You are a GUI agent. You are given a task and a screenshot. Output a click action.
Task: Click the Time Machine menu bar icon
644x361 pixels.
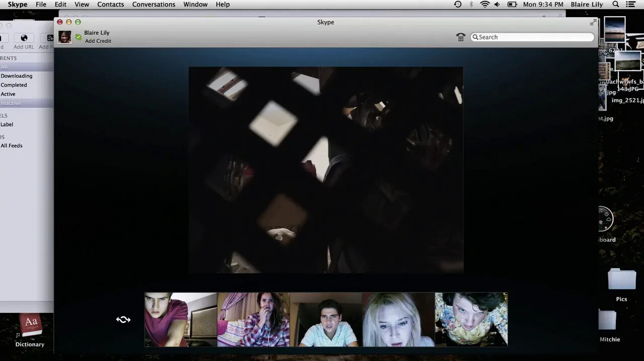click(x=457, y=5)
